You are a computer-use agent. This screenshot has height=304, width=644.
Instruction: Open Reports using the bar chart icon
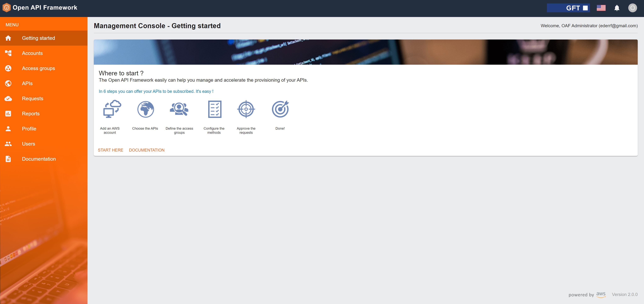(x=8, y=113)
